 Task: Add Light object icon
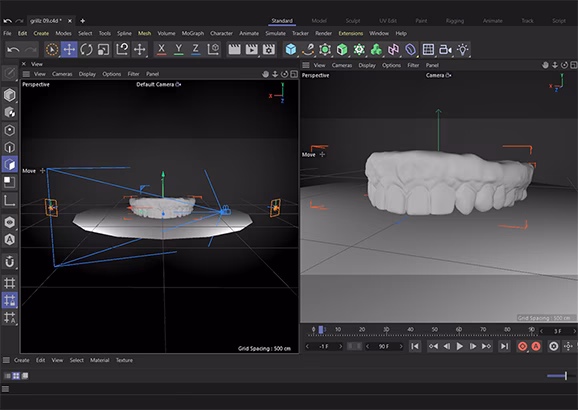pos(463,49)
